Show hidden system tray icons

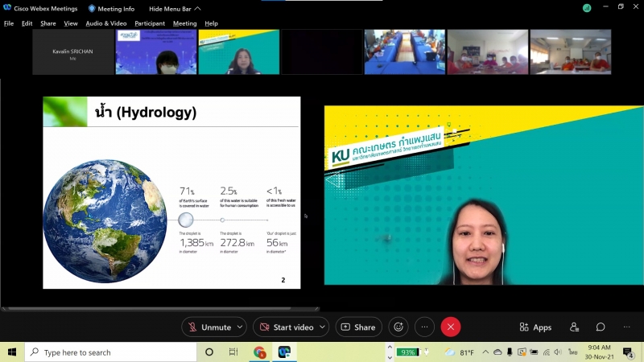click(x=487, y=352)
